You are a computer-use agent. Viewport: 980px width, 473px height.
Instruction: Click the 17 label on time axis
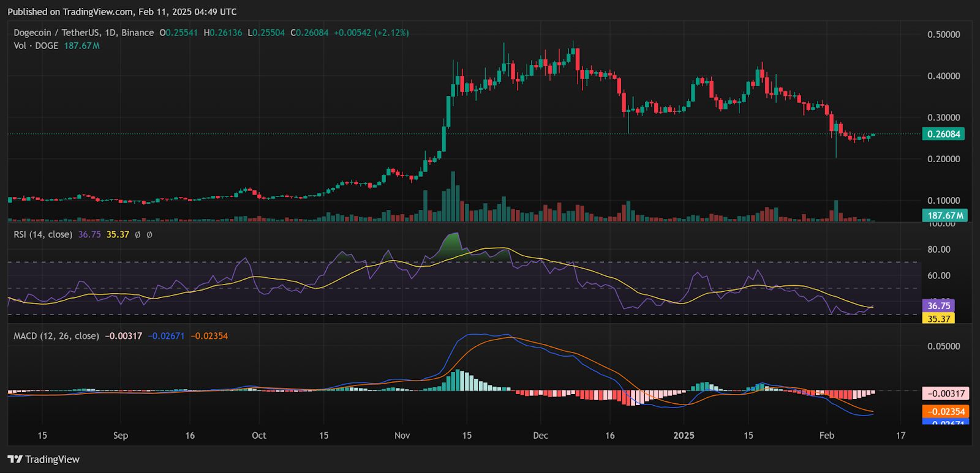pyautogui.click(x=900, y=436)
